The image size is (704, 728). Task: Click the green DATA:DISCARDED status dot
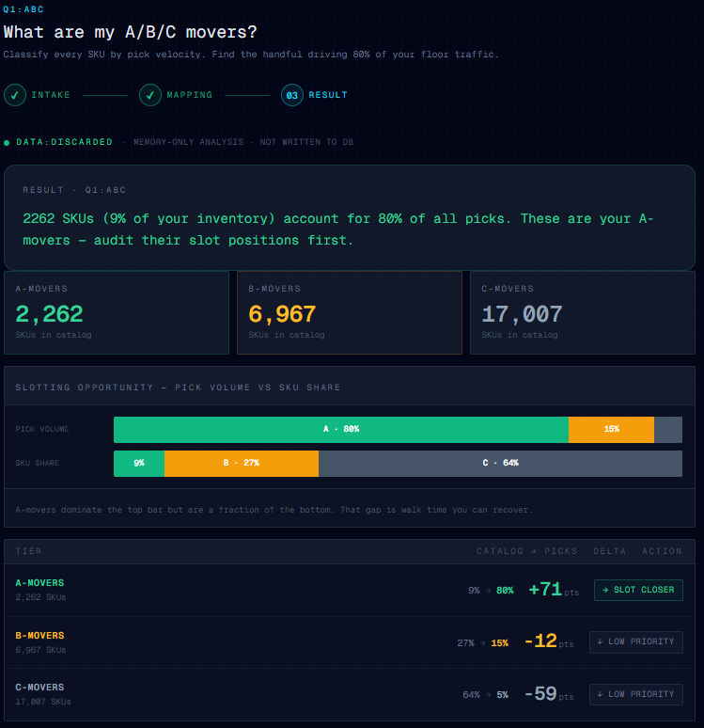pos(7,143)
